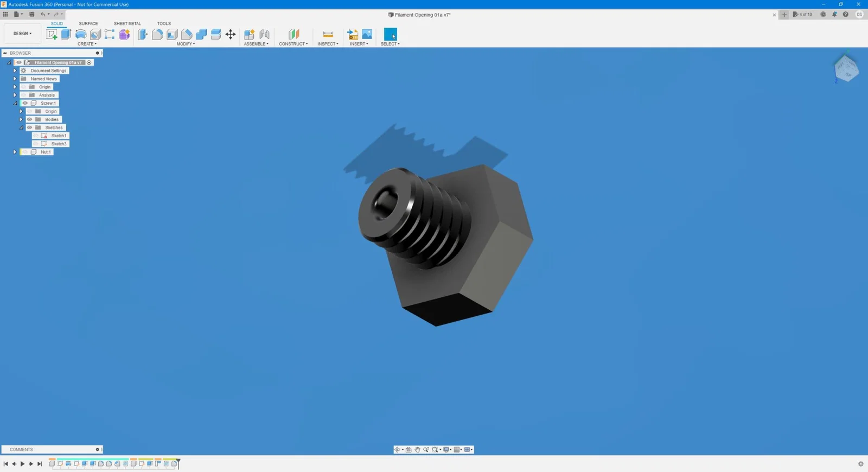868x472 pixels.
Task: Open the data panel grid icon
Action: (5, 15)
